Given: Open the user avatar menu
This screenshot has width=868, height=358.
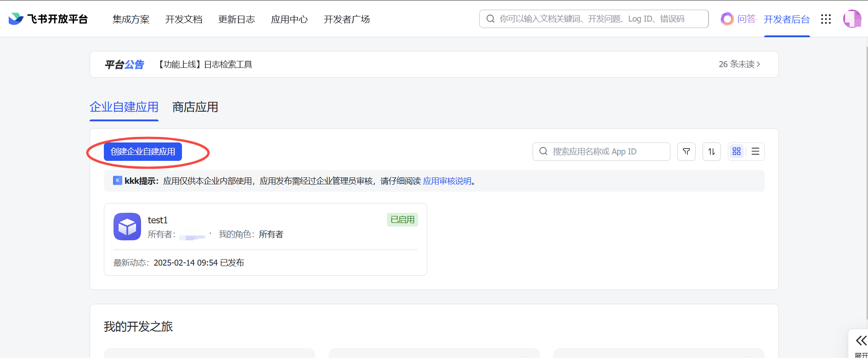Looking at the screenshot, I should click(851, 19).
